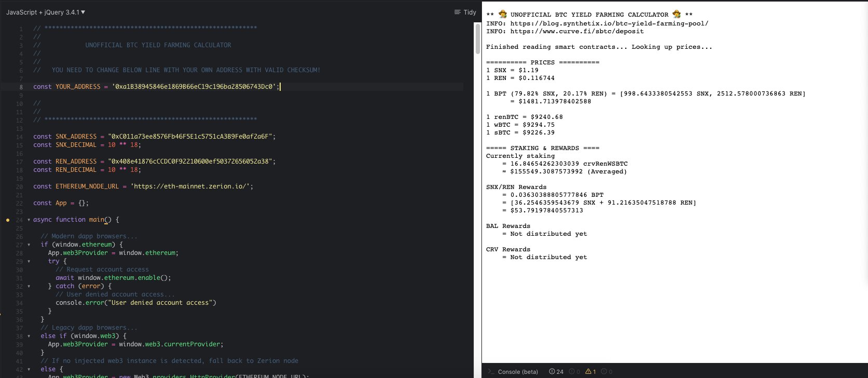868x378 pixels.
Task: Collapse the else if (window.web3) block at line 38
Action: (29, 336)
